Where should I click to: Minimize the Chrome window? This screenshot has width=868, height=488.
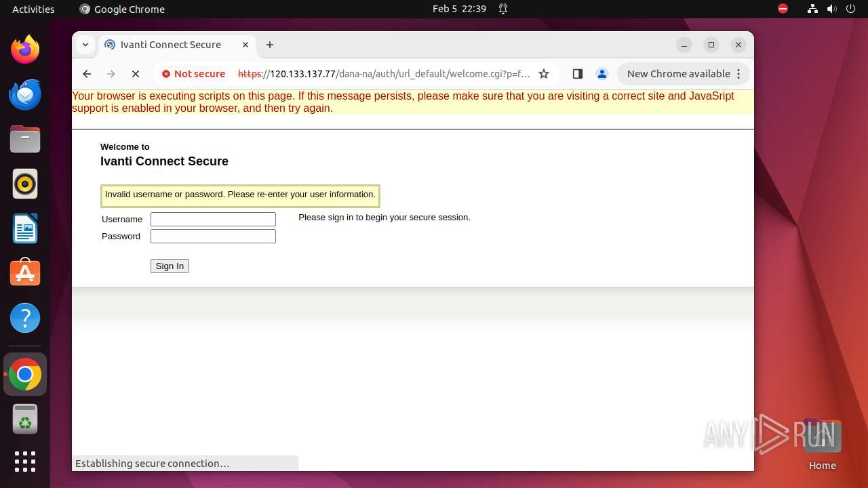click(684, 45)
